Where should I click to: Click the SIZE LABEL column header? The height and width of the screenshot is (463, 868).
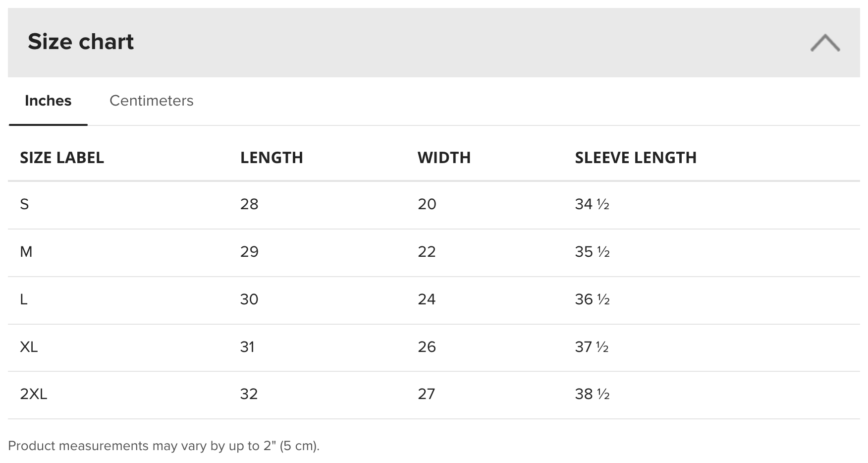62,158
